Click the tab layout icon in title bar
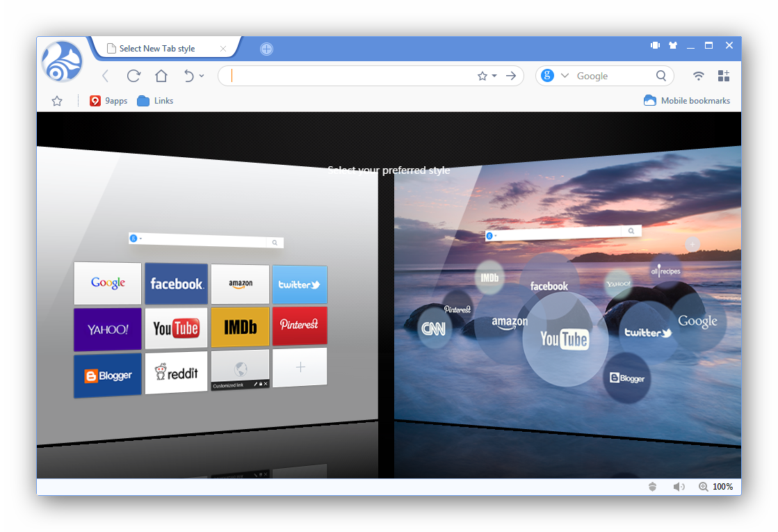Screen dimensions: 778x532 [656, 45]
